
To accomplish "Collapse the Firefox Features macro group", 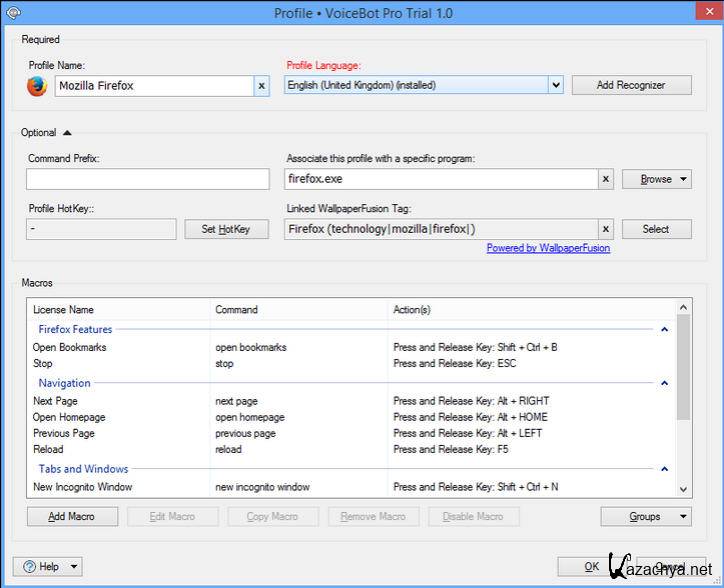I will click(x=664, y=329).
